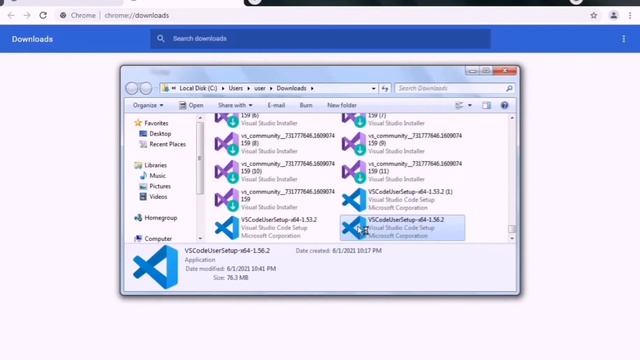Select Music library in navigation pane
640x360 pixels.
pyautogui.click(x=153, y=176)
